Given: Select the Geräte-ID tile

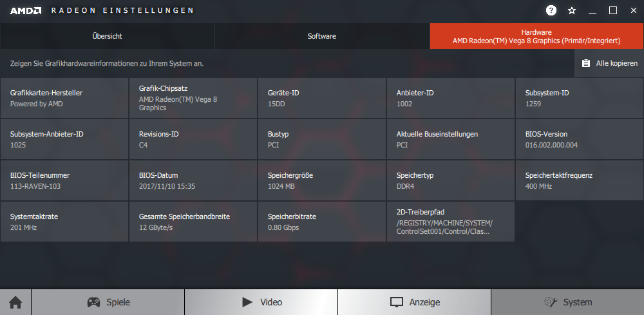Looking at the screenshot, I should click(322, 98).
